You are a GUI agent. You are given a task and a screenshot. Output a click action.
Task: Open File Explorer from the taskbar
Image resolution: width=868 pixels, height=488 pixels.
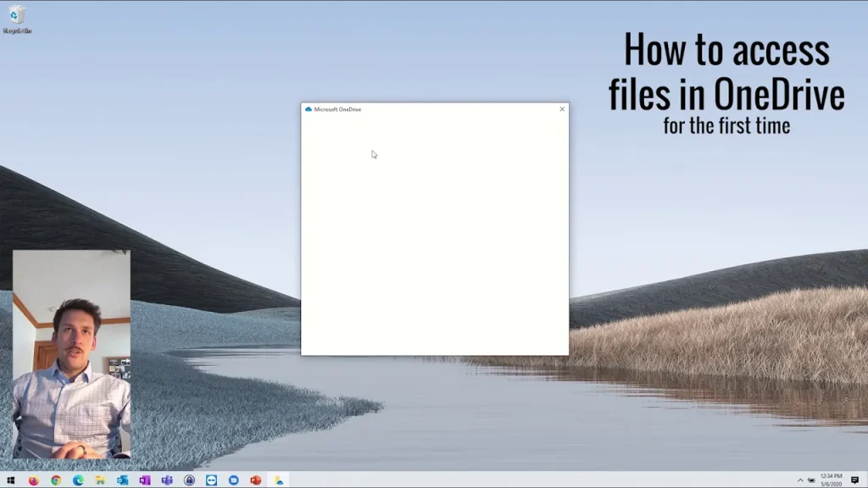100,480
